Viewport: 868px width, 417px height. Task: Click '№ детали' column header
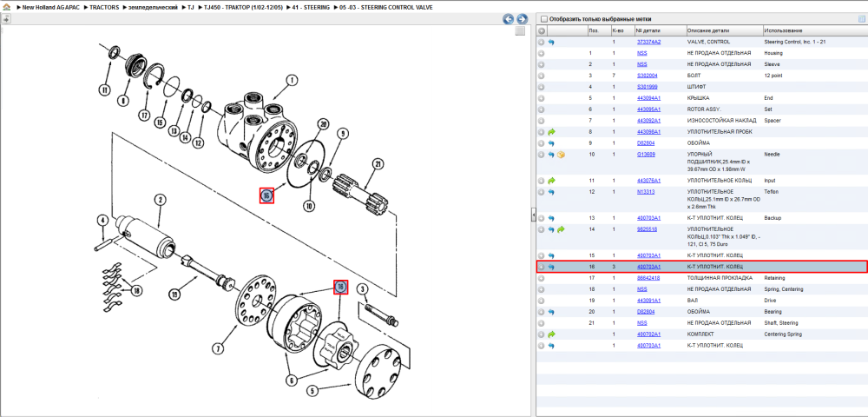[660, 31]
